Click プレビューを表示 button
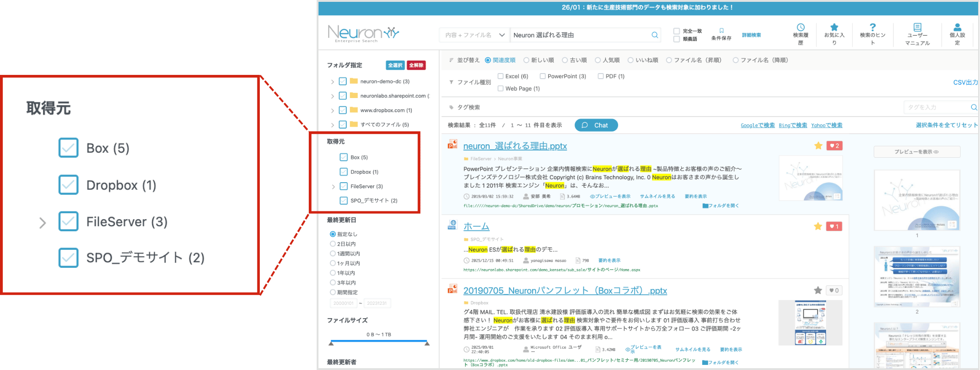 tap(917, 152)
